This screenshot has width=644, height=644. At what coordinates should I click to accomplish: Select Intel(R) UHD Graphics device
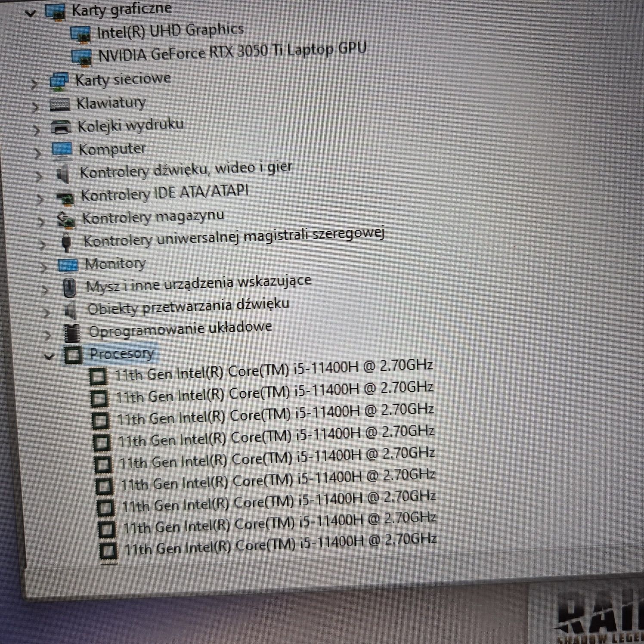click(170, 31)
